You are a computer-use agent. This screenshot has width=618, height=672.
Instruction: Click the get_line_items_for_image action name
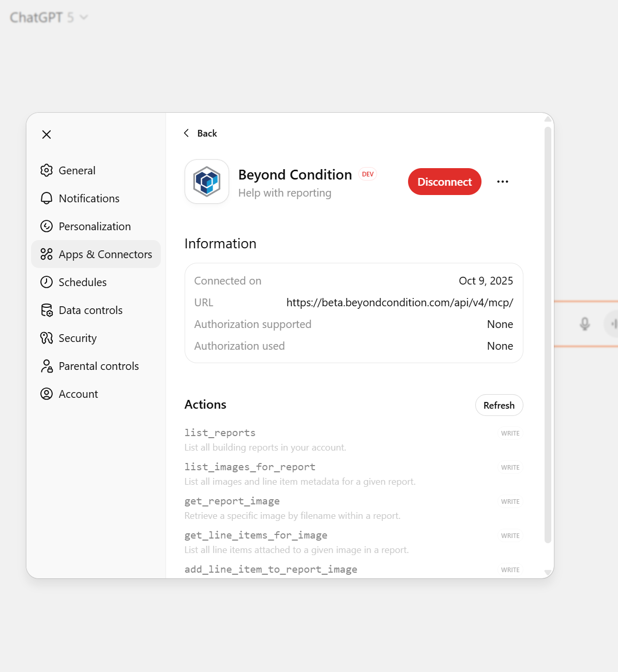click(x=256, y=535)
